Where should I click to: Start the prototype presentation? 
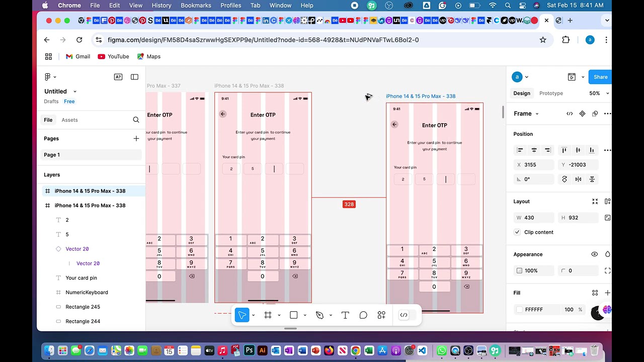pyautogui.click(x=572, y=77)
